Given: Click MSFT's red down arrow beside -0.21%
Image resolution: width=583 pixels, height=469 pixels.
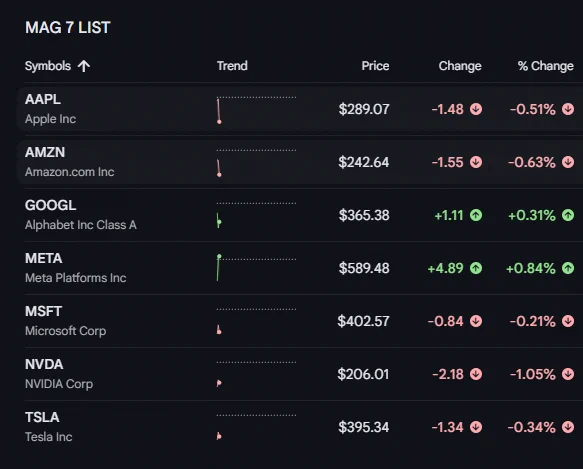Looking at the screenshot, I should click(x=568, y=321).
